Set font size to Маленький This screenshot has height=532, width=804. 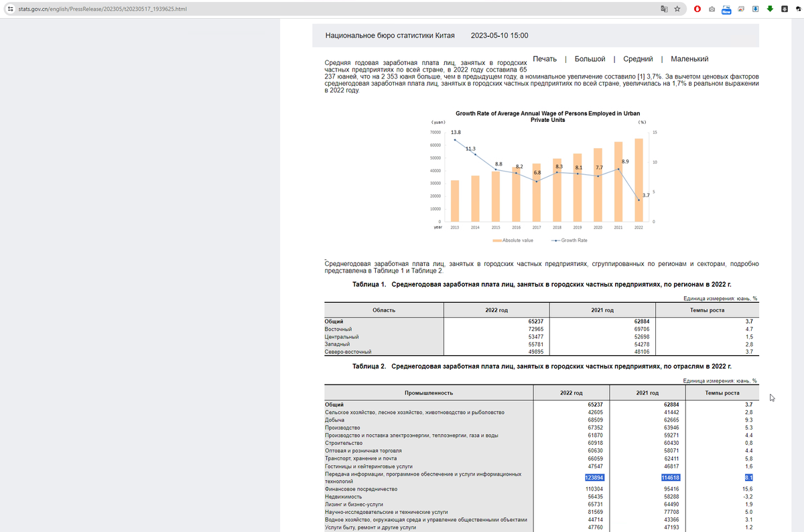[x=689, y=60]
